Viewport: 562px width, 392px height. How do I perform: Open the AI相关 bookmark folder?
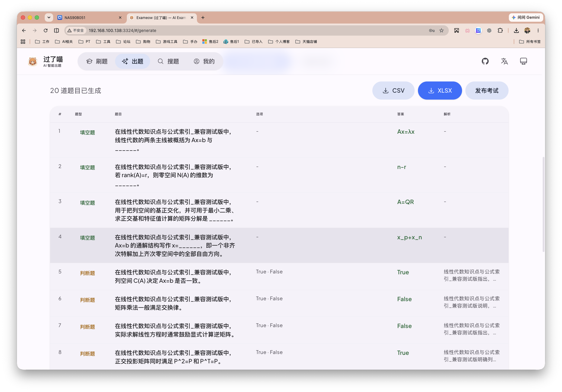pyautogui.click(x=64, y=42)
